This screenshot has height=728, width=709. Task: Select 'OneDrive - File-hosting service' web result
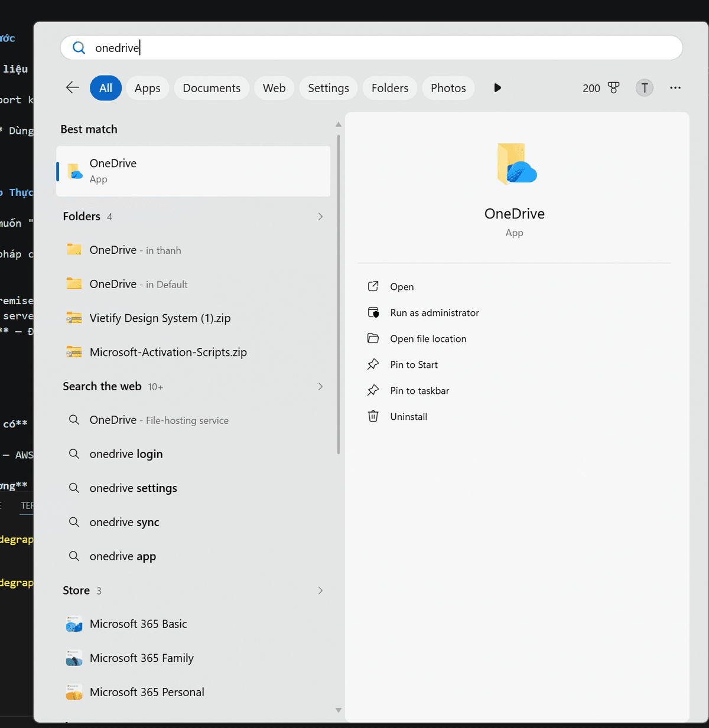(193, 420)
